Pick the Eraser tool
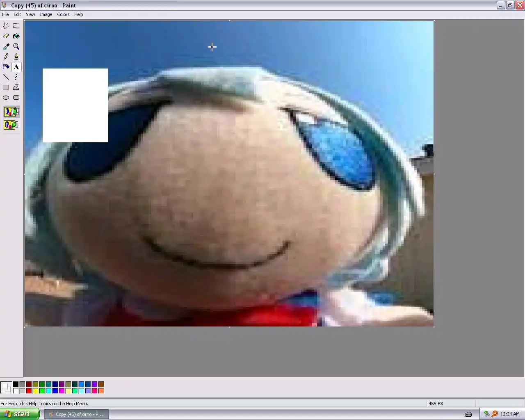Image resolution: width=525 pixels, height=420 pixels. (6, 36)
